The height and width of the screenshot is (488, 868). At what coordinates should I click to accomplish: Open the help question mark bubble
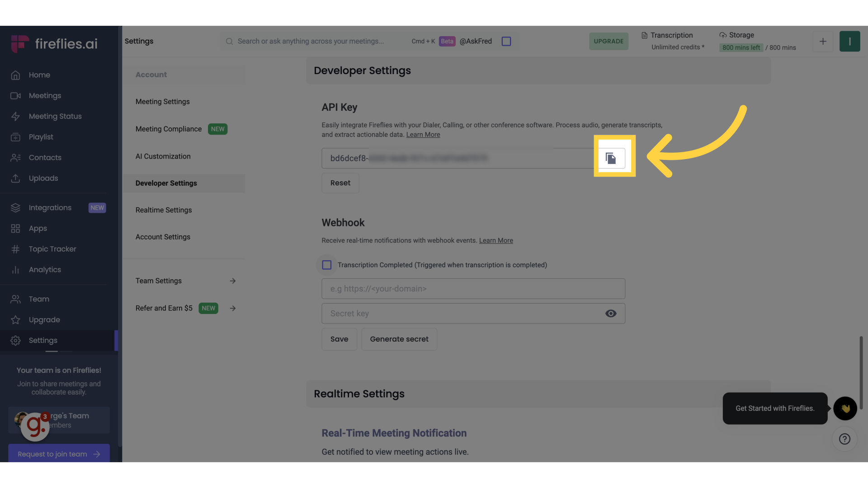pyautogui.click(x=844, y=439)
